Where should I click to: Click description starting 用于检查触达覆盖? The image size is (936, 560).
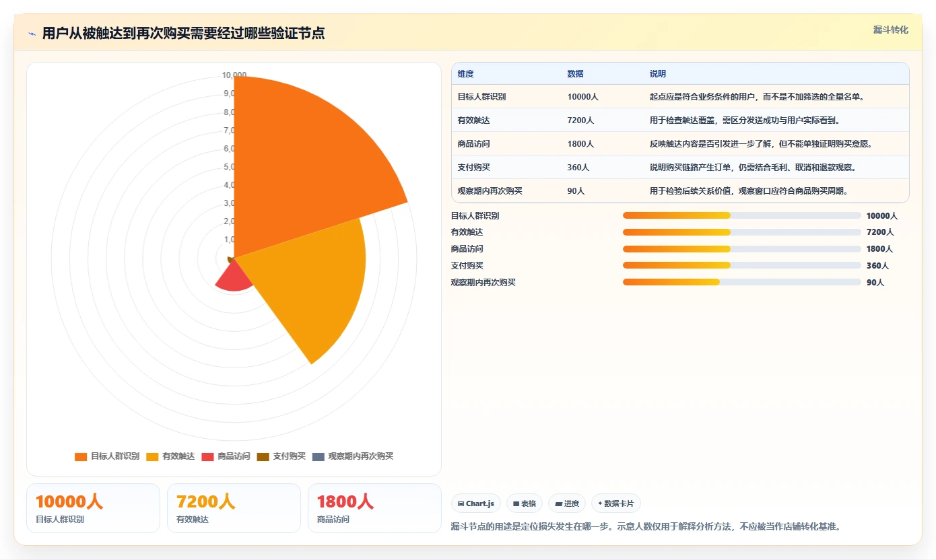(745, 120)
